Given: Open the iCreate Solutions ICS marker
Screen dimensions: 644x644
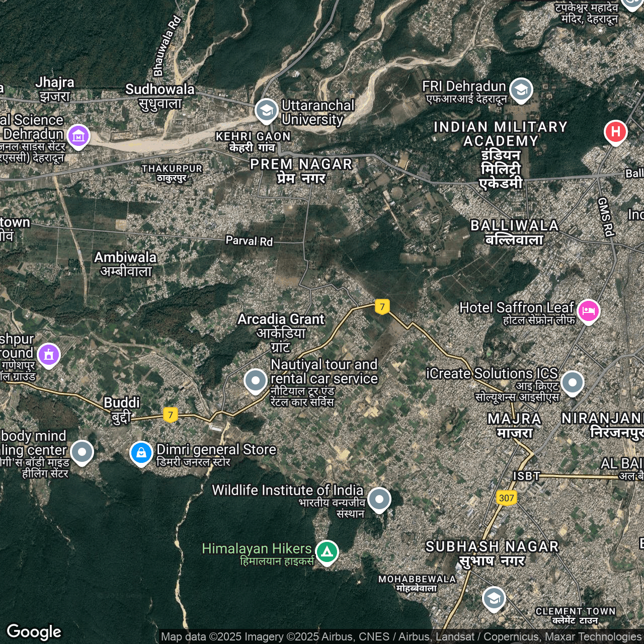Looking at the screenshot, I should [x=572, y=382].
